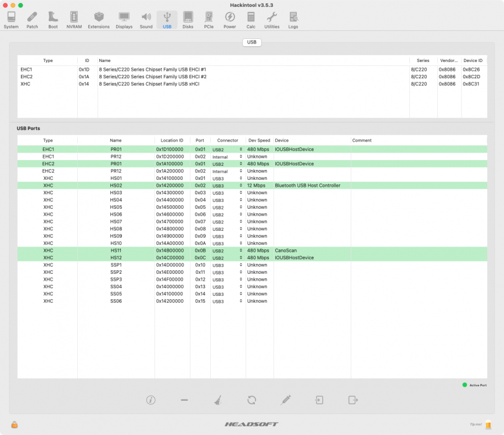The image size is (504, 435).
Task: Click the SSP2 port name
Action: click(x=116, y=272)
